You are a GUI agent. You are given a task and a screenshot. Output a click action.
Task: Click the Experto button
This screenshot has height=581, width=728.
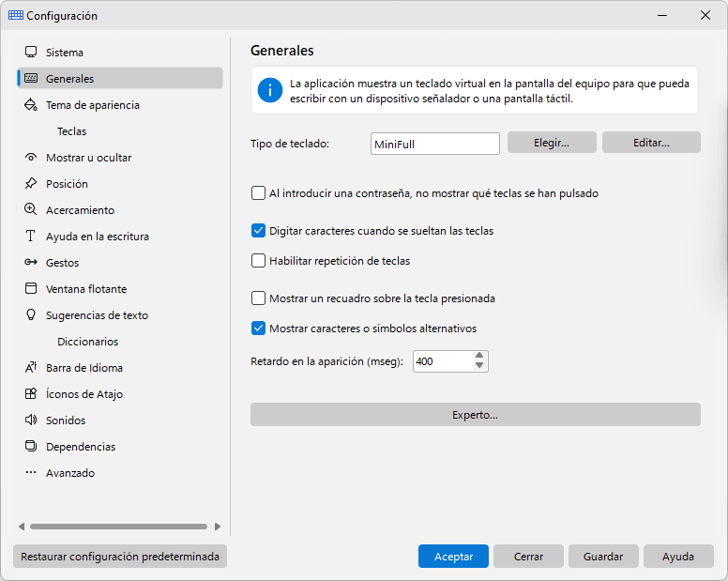476,415
